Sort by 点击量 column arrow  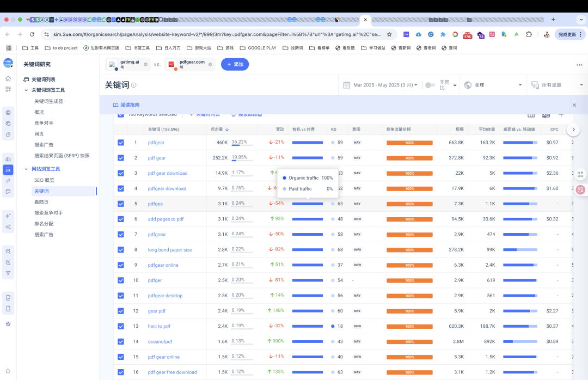pyautogui.click(x=227, y=130)
